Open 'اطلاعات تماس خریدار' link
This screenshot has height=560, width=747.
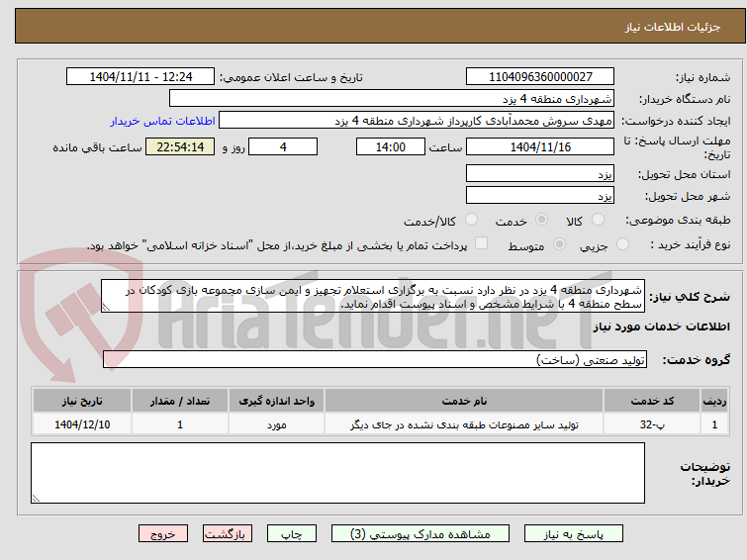pyautogui.click(x=163, y=121)
